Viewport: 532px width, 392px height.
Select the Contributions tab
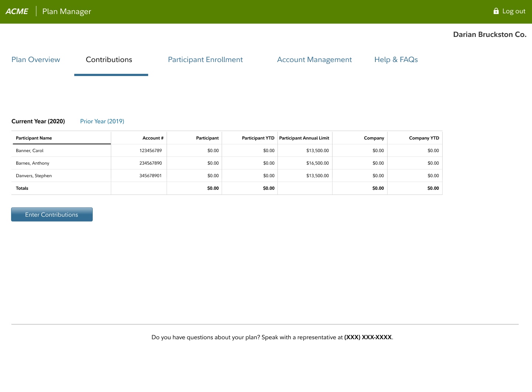click(x=109, y=59)
